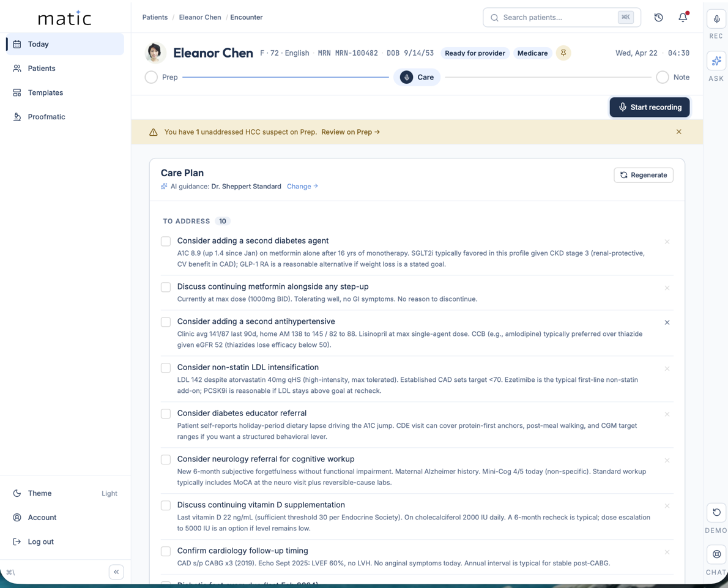Open the history clock icon
Viewport: 728px width, 588px height.
click(x=658, y=18)
